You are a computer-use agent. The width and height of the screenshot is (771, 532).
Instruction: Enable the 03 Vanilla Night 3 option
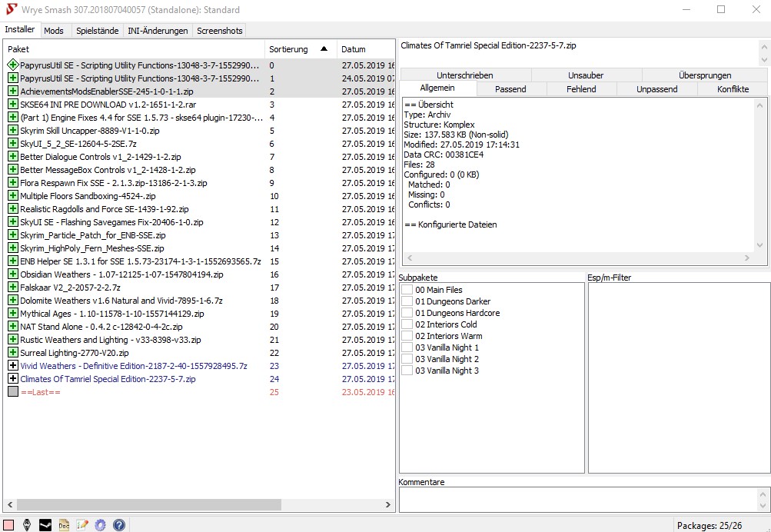407,371
